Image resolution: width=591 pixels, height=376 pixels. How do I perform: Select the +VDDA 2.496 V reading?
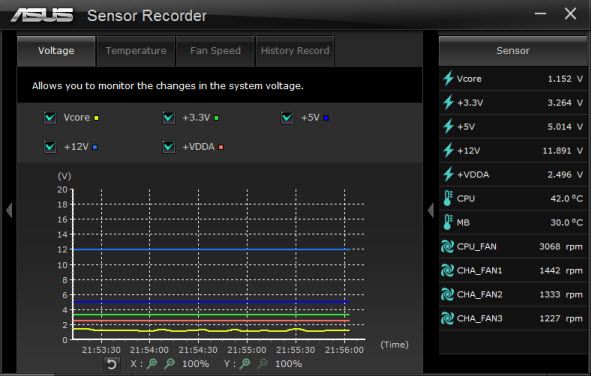(565, 174)
